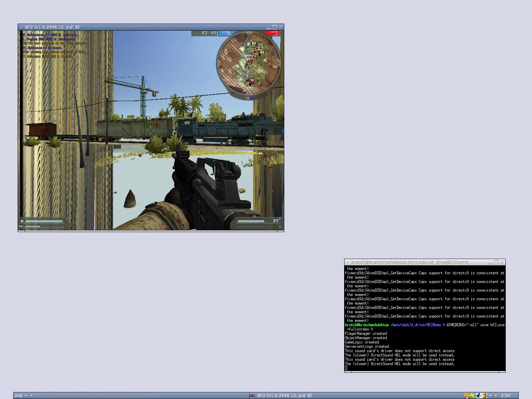Click 'ObjectManager created' line in terminal
This screenshot has height=399, width=532.
coord(366,338)
